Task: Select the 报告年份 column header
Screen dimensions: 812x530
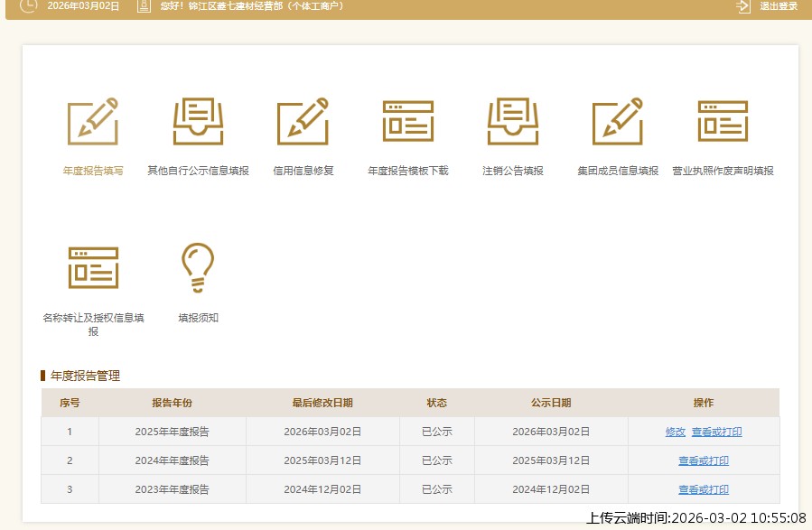Action: coord(172,403)
